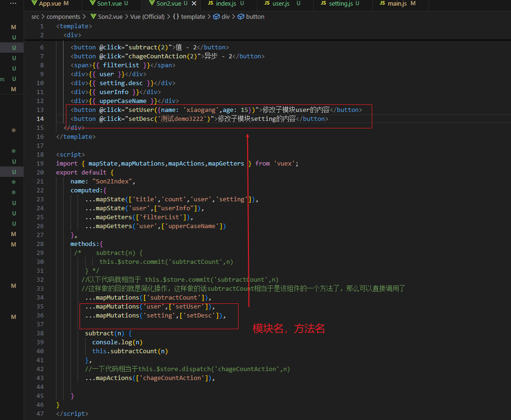
Task: Close the Son2.vue tab
Action: click(194, 3)
